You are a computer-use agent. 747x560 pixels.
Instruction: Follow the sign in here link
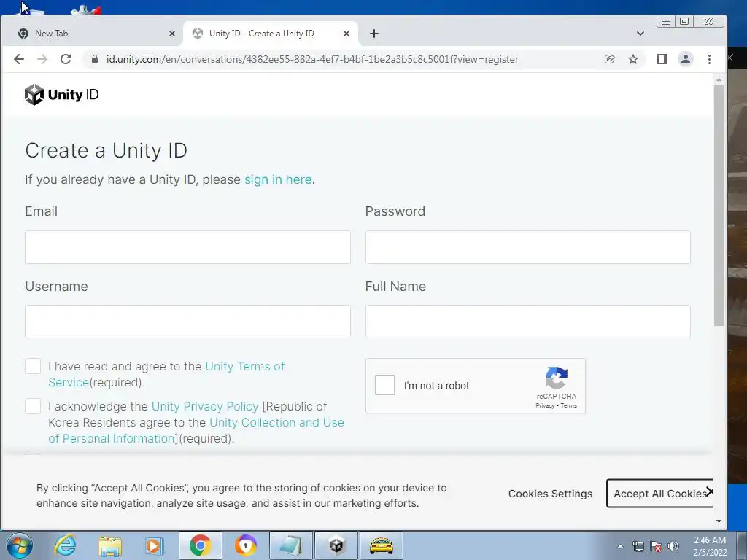click(x=278, y=179)
